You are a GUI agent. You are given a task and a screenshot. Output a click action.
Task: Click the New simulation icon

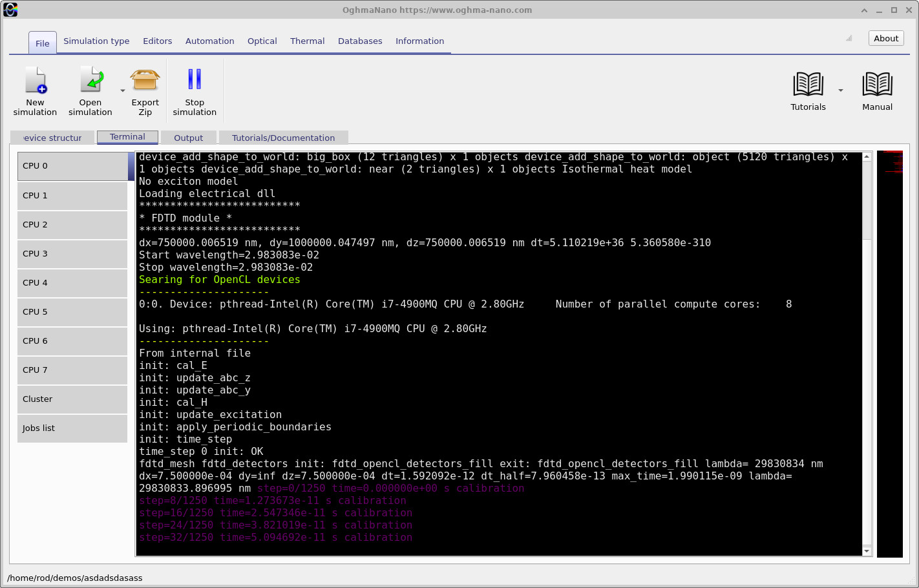(36, 80)
